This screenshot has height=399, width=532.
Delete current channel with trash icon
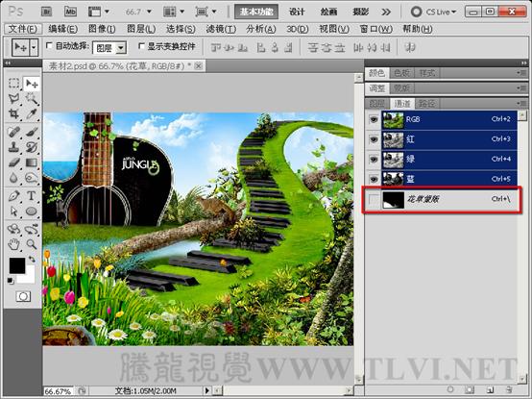click(509, 389)
